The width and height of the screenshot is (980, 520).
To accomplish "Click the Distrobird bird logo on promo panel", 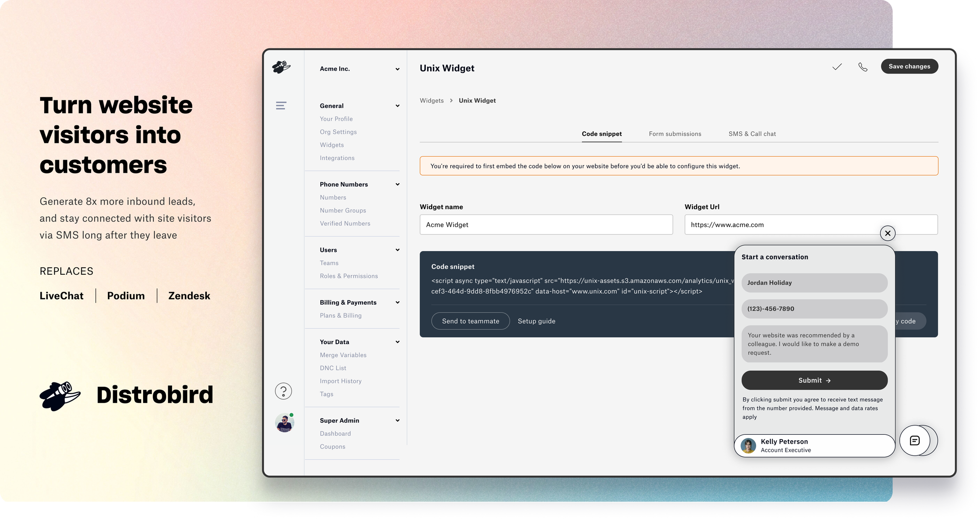I will click(60, 396).
